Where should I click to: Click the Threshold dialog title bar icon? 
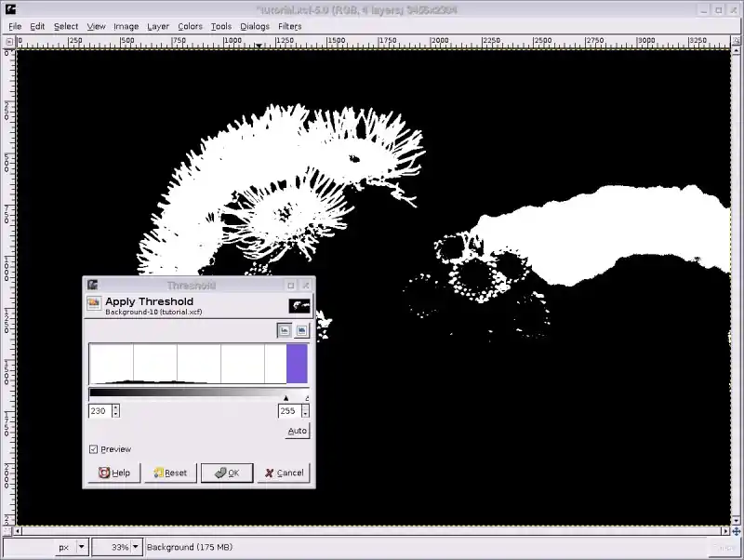[91, 286]
